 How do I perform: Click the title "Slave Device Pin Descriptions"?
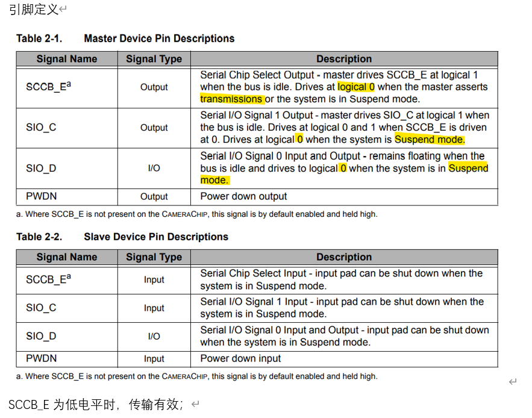(156, 237)
